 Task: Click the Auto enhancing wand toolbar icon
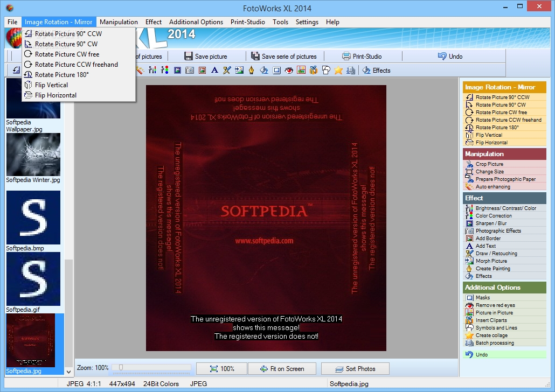pos(140,70)
